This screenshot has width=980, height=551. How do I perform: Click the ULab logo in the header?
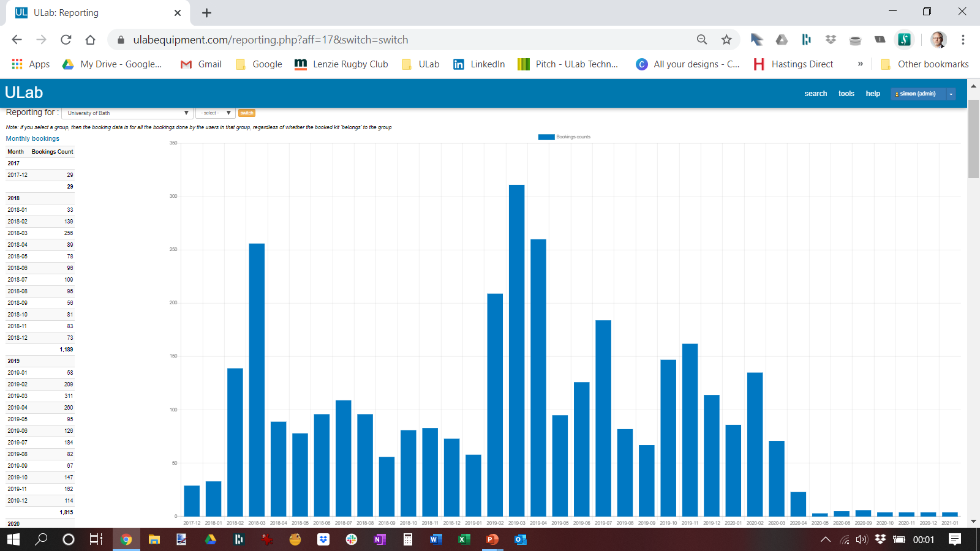pyautogui.click(x=23, y=93)
